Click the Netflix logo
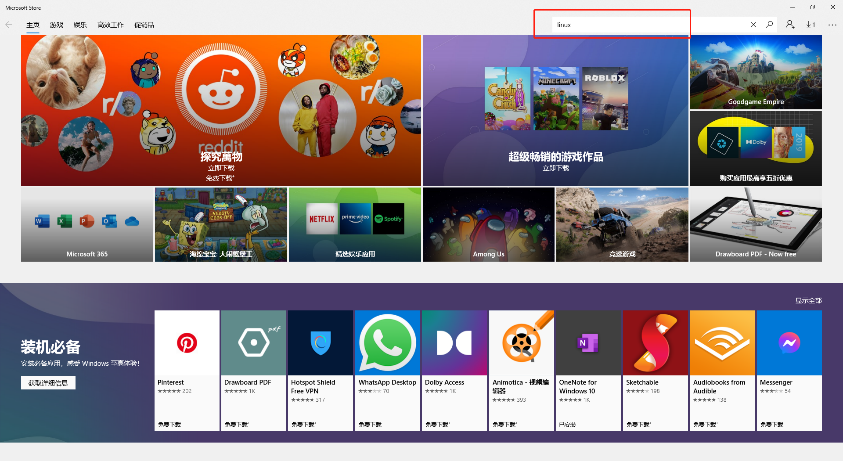 (x=322, y=219)
